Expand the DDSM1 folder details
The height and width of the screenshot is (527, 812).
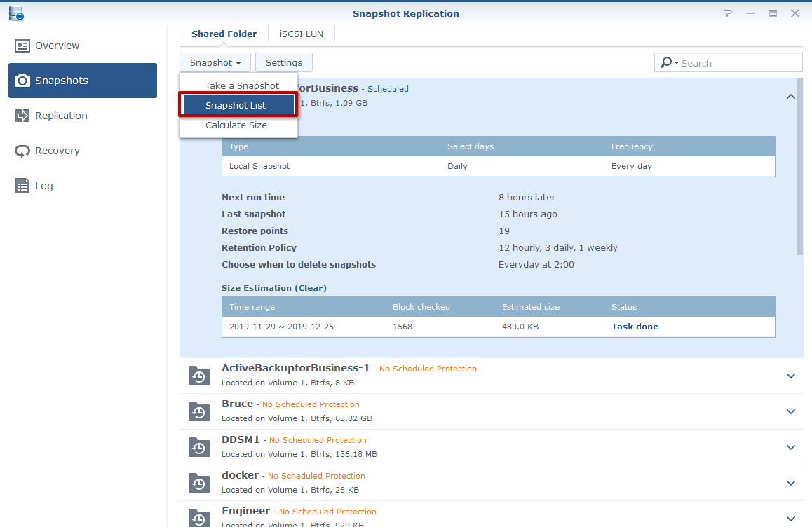tap(790, 447)
